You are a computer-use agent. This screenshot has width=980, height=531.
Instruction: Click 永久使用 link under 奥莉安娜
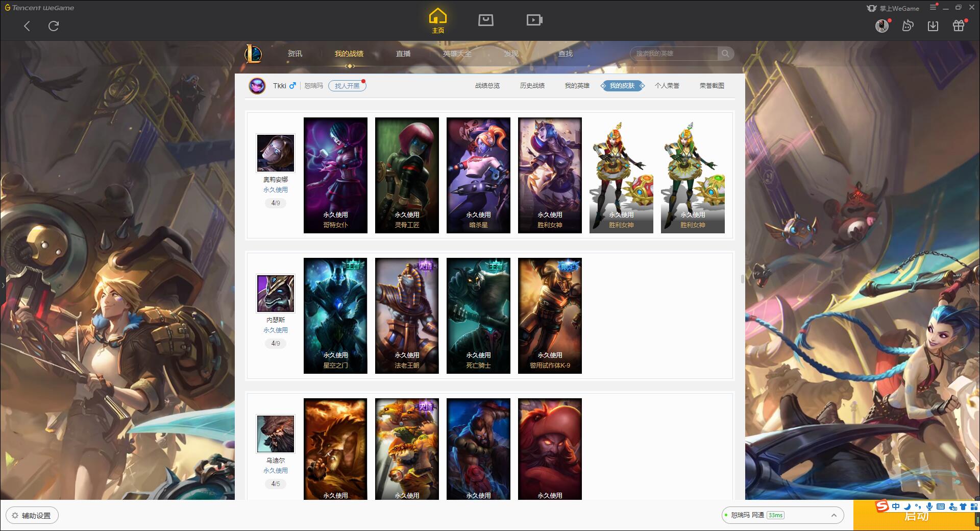tap(276, 189)
